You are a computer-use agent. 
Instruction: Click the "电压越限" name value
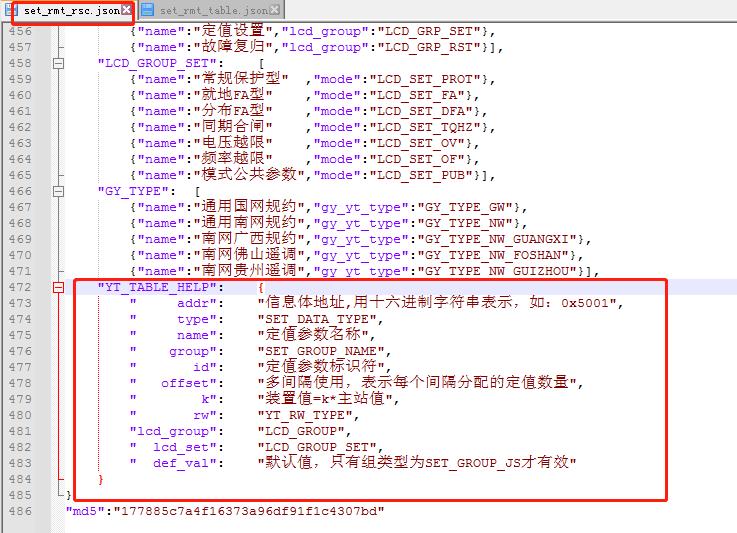point(233,143)
